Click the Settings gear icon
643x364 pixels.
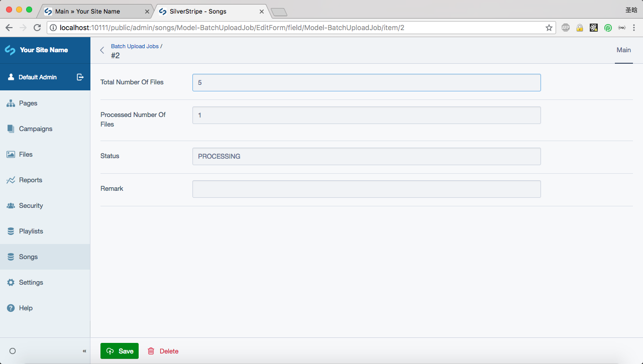11,283
